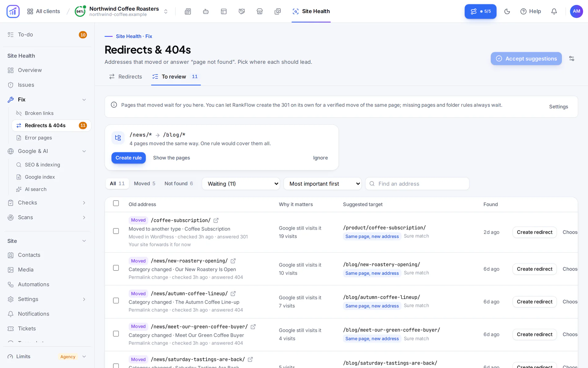Open notifications bell in the top bar
The image size is (588, 368).
554,11
